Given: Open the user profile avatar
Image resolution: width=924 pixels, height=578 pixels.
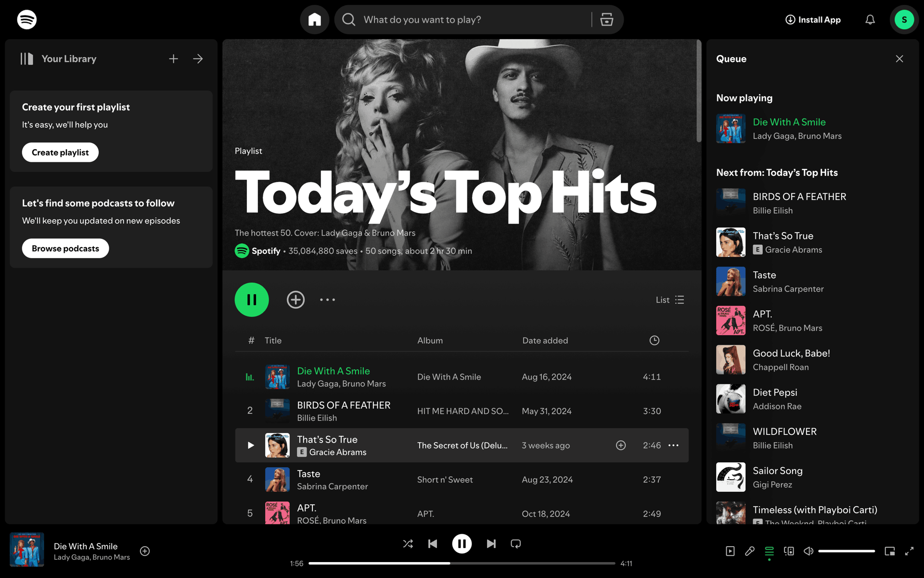Looking at the screenshot, I should (x=904, y=20).
